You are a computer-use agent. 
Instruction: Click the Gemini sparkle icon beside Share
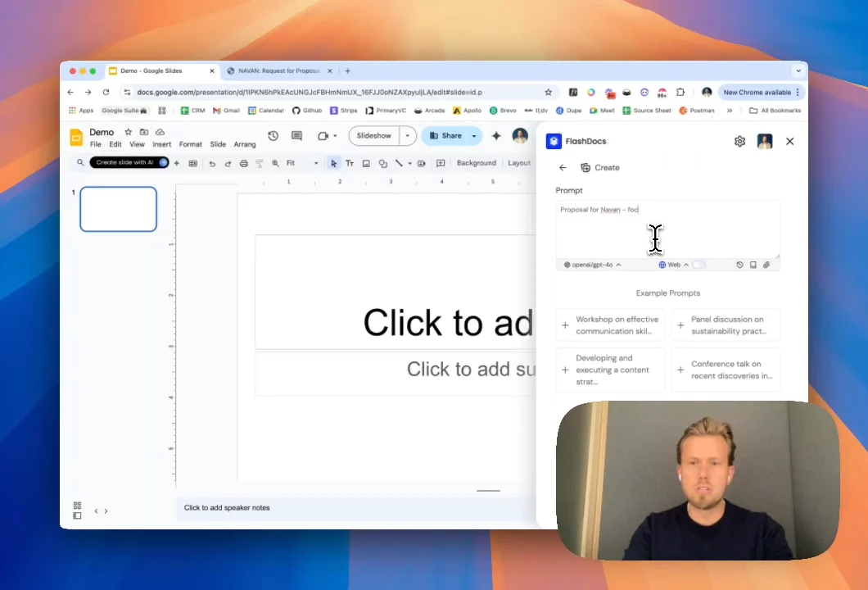[x=495, y=136]
